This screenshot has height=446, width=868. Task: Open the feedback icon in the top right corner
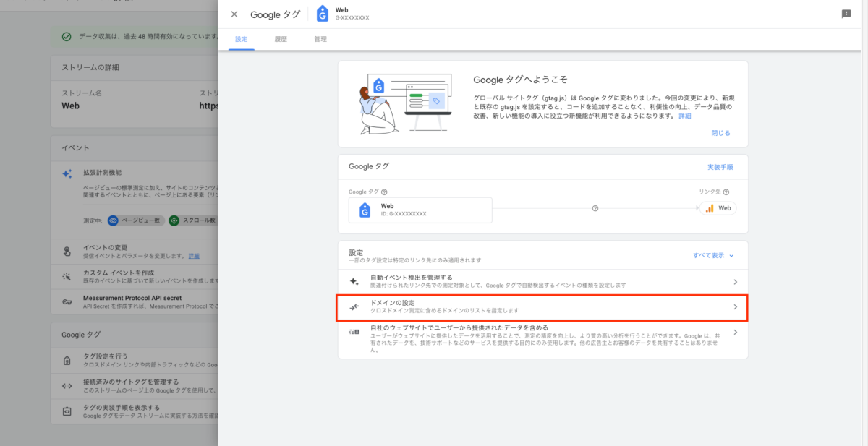(846, 13)
